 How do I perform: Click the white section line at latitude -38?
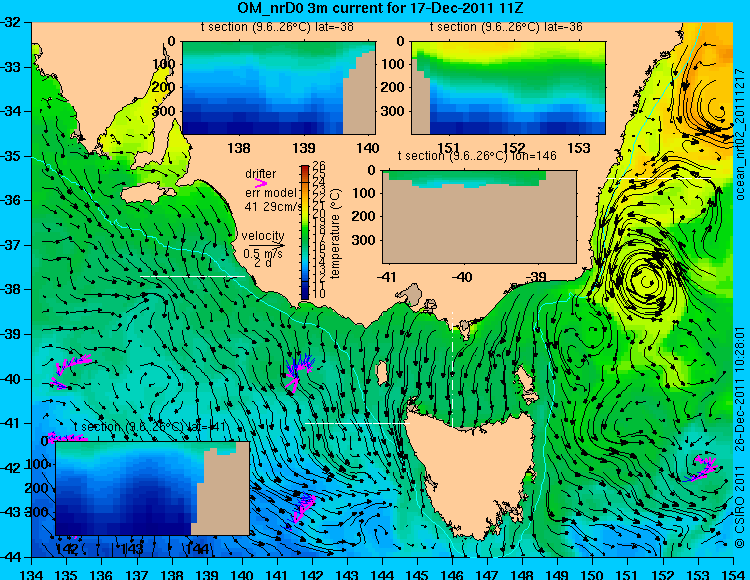(192, 276)
